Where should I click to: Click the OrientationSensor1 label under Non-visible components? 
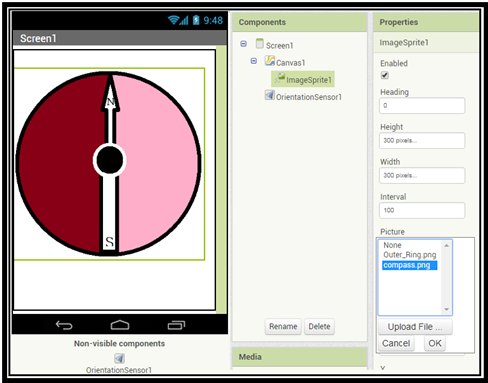(119, 370)
